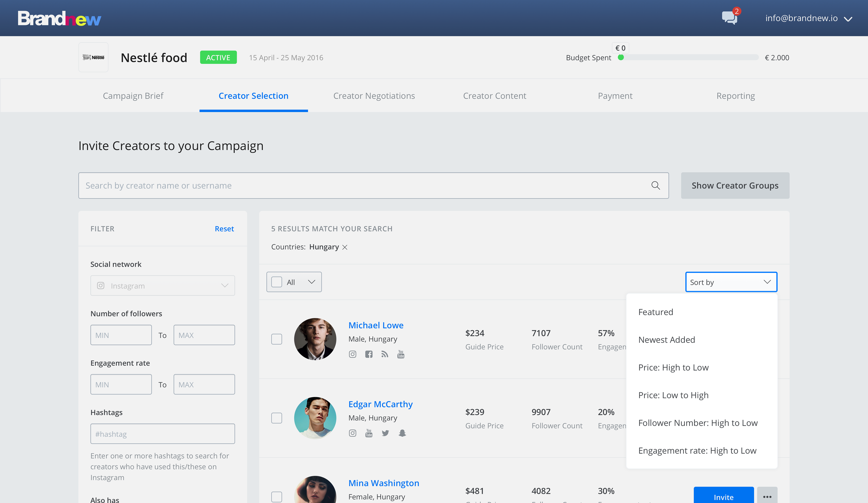The width and height of the screenshot is (868, 503).
Task: Select Mina Washington's checkbox
Action: click(277, 497)
